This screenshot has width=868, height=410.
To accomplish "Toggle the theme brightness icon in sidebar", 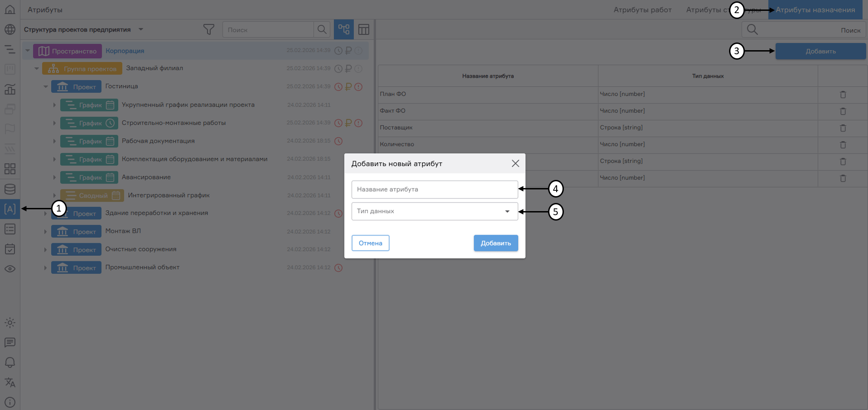I will [10, 323].
